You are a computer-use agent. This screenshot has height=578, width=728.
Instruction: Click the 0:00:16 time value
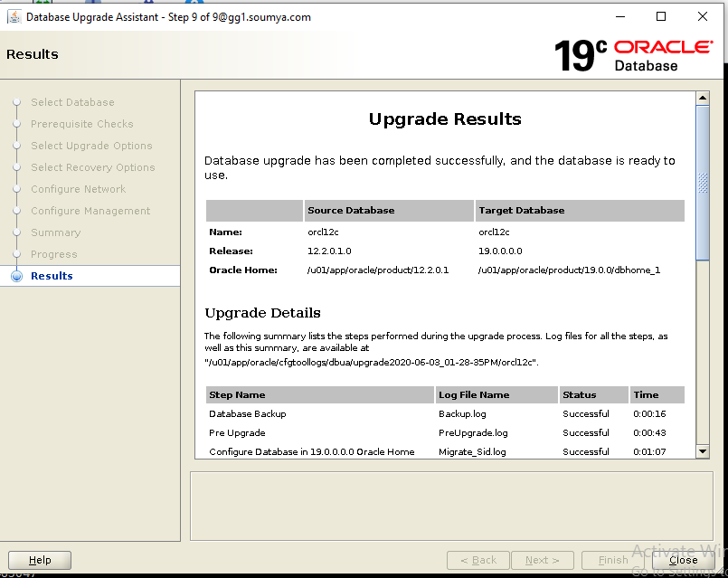click(x=649, y=413)
